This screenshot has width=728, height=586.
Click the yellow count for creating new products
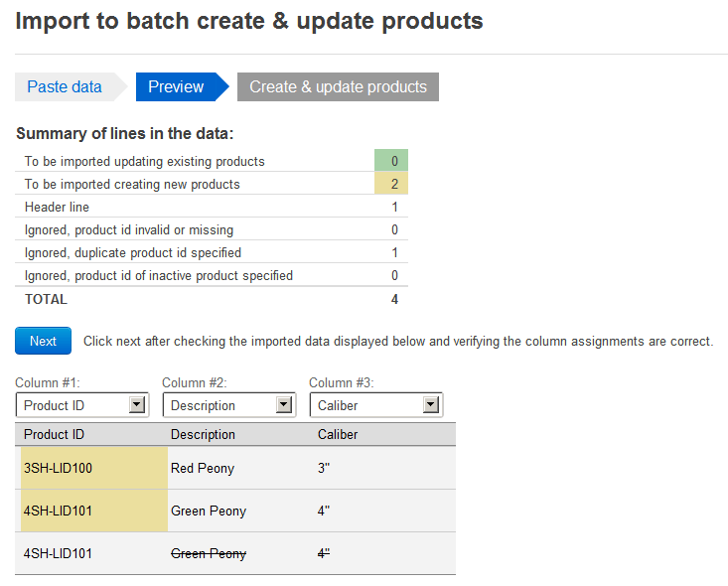[x=391, y=184]
